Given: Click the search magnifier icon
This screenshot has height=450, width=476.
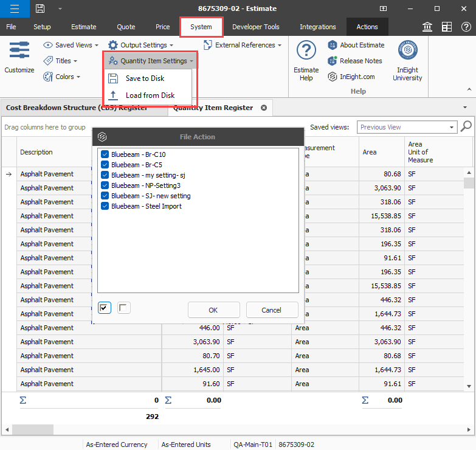Looking at the screenshot, I should [466, 126].
